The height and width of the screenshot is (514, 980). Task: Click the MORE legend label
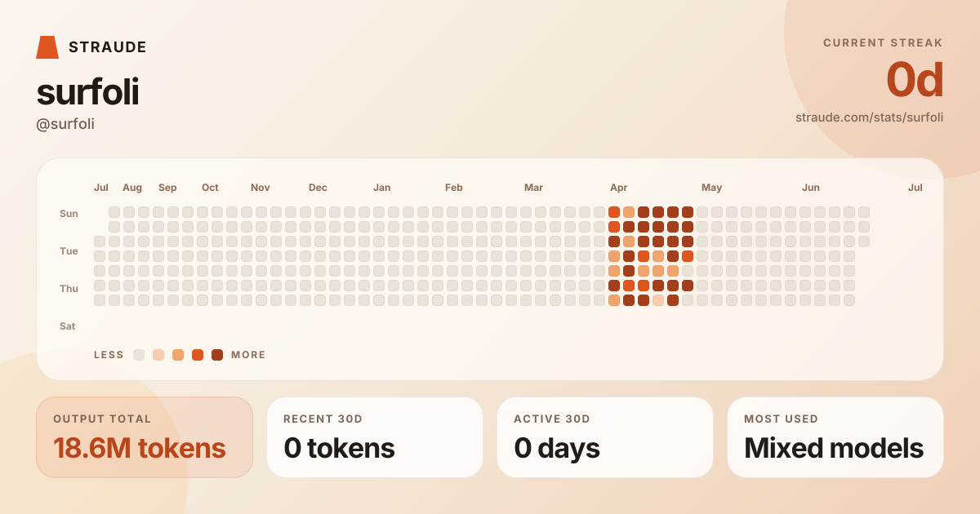coord(248,355)
